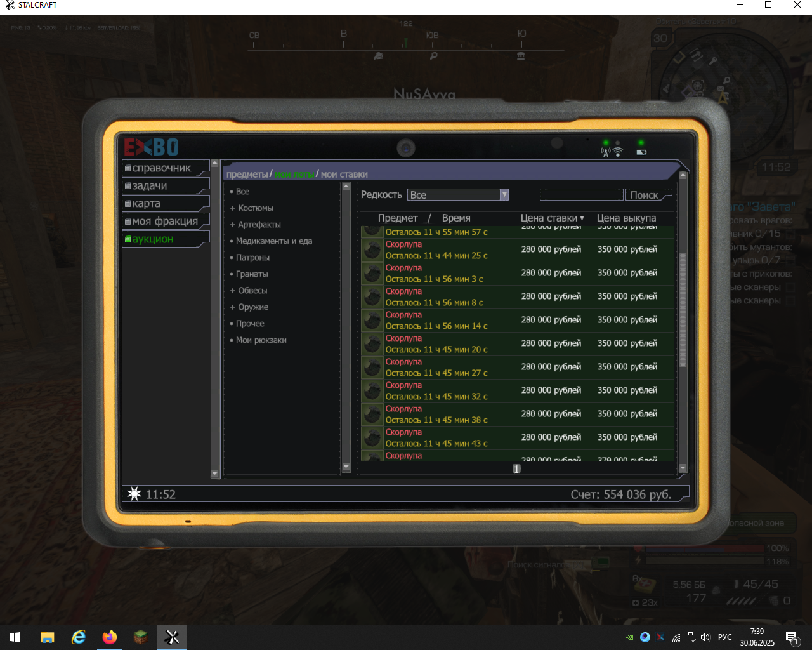This screenshot has height=650, width=812.
Task: Click the up arrow of the category list scrollbar
Action: click(346, 187)
